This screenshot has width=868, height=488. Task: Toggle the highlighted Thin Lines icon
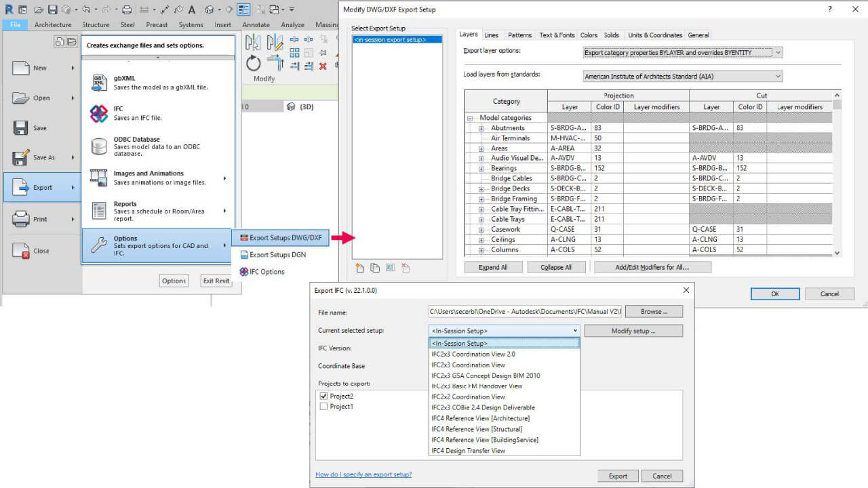pos(243,9)
